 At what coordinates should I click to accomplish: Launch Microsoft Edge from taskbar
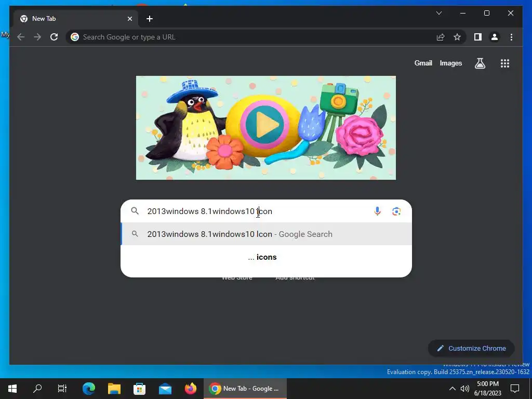click(88, 389)
